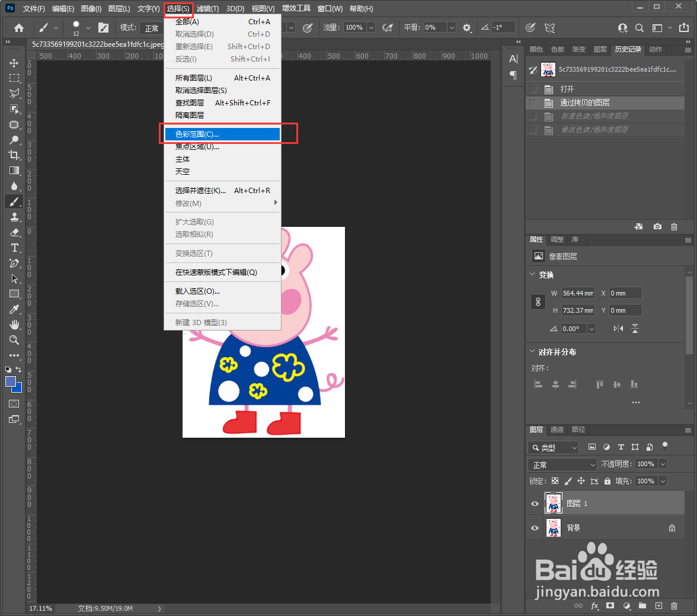Switch to the 调整 tab
697x616 pixels.
coord(557,239)
